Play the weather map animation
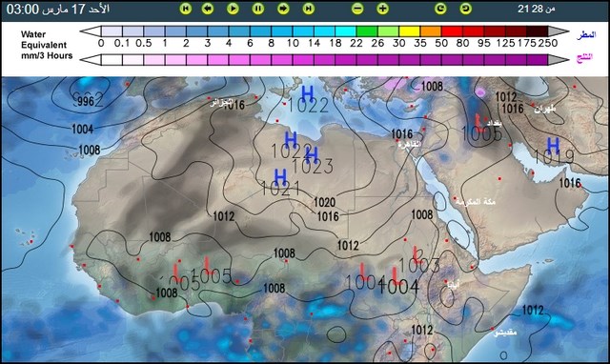The width and height of the screenshot is (610, 364). pos(233,9)
